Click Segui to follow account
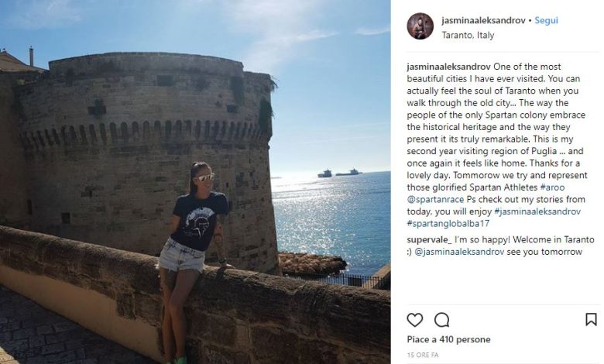The height and width of the screenshot is (364, 604). (x=546, y=20)
